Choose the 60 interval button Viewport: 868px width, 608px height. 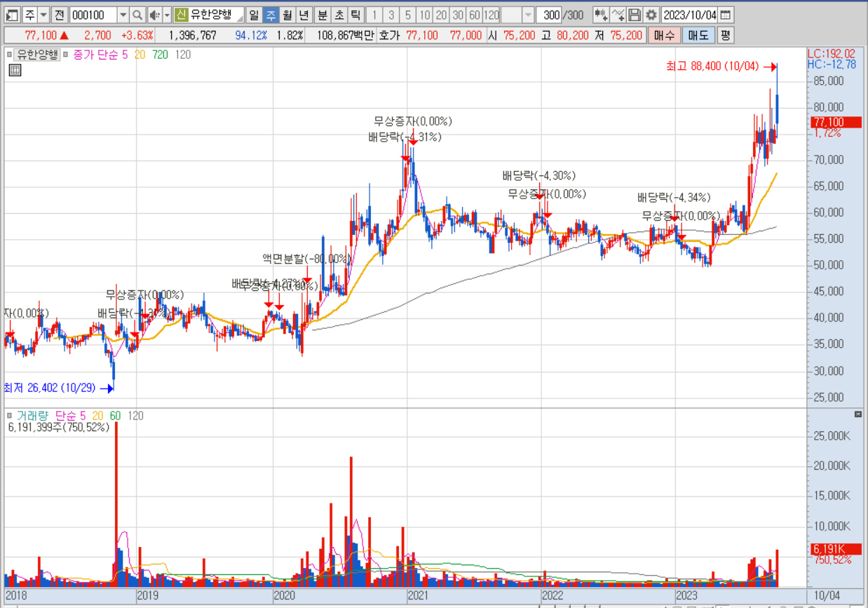tap(475, 15)
